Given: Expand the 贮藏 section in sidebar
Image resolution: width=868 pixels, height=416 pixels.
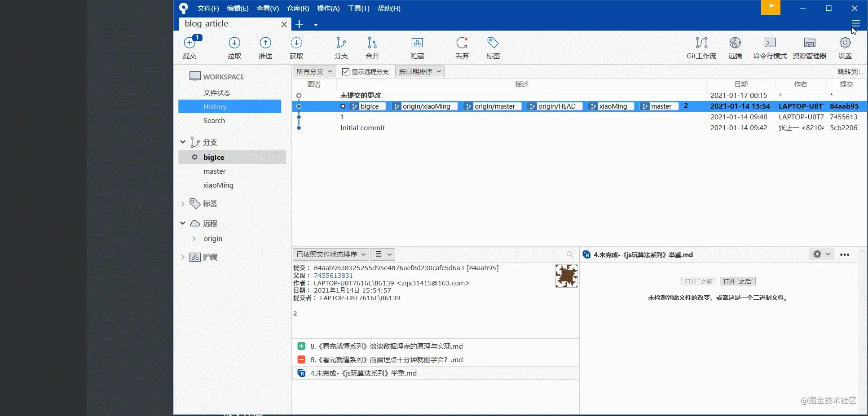Looking at the screenshot, I should (183, 257).
